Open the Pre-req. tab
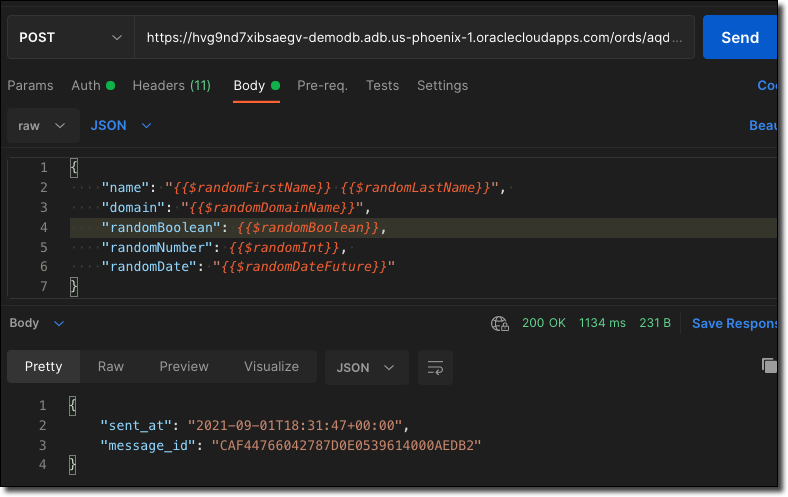The image size is (788, 497). (322, 85)
